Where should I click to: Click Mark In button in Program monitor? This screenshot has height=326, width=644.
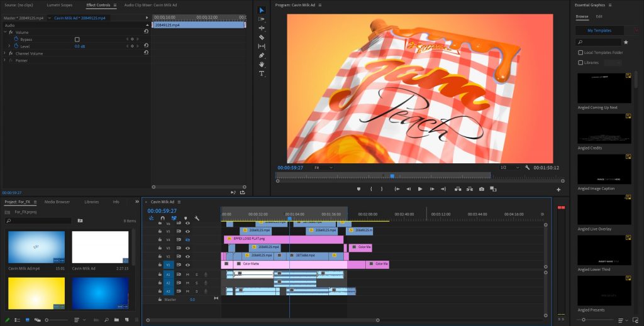tap(371, 189)
